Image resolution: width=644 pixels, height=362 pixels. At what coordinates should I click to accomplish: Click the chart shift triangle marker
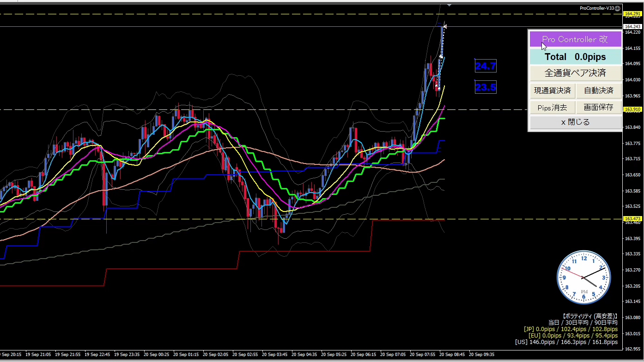tap(448, 5)
